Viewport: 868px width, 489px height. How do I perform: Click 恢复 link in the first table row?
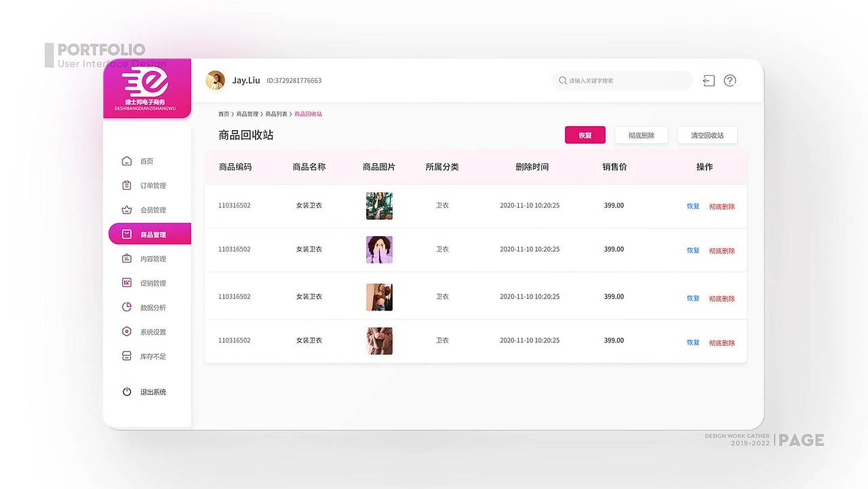(x=692, y=205)
